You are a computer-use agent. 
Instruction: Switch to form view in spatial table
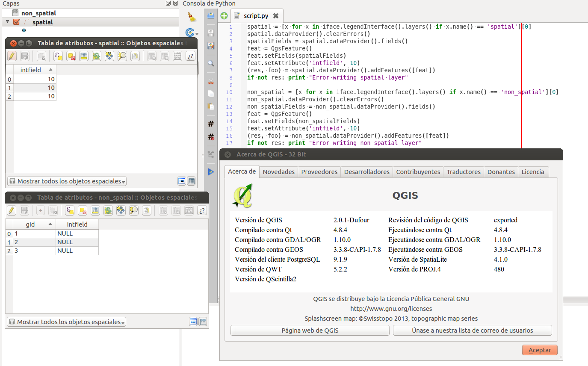tap(182, 181)
